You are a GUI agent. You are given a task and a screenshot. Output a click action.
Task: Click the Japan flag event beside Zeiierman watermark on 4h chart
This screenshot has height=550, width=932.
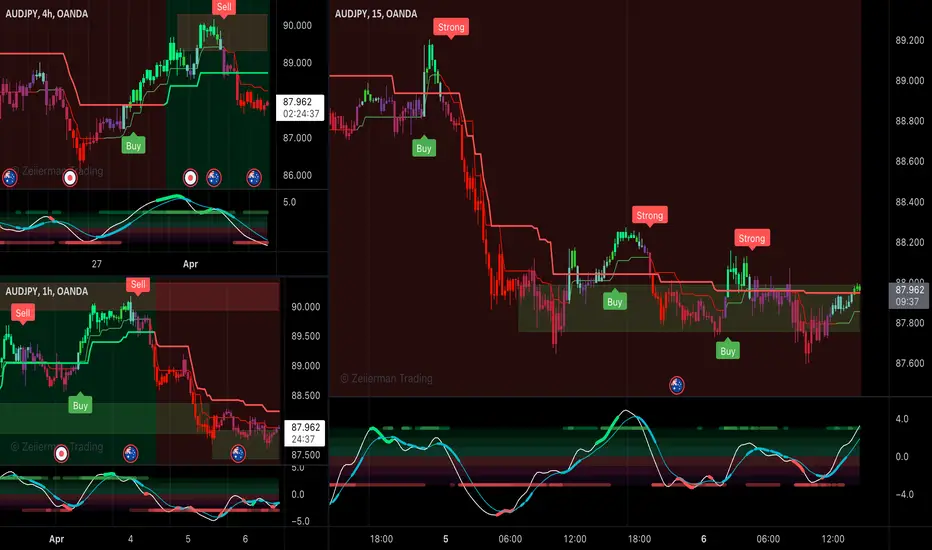click(x=70, y=177)
